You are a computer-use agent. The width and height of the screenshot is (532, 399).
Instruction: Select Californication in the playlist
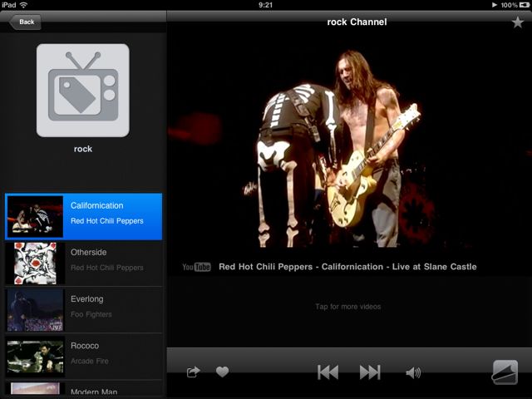(x=83, y=216)
